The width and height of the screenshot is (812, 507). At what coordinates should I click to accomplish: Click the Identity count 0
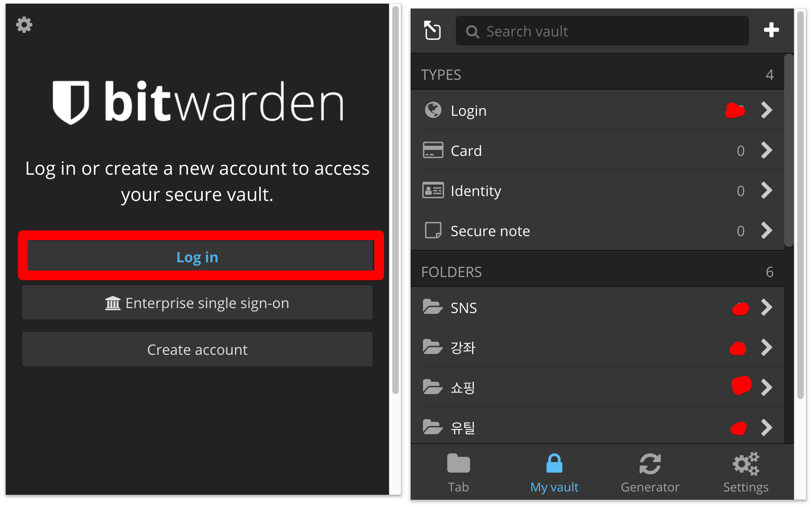[740, 191]
